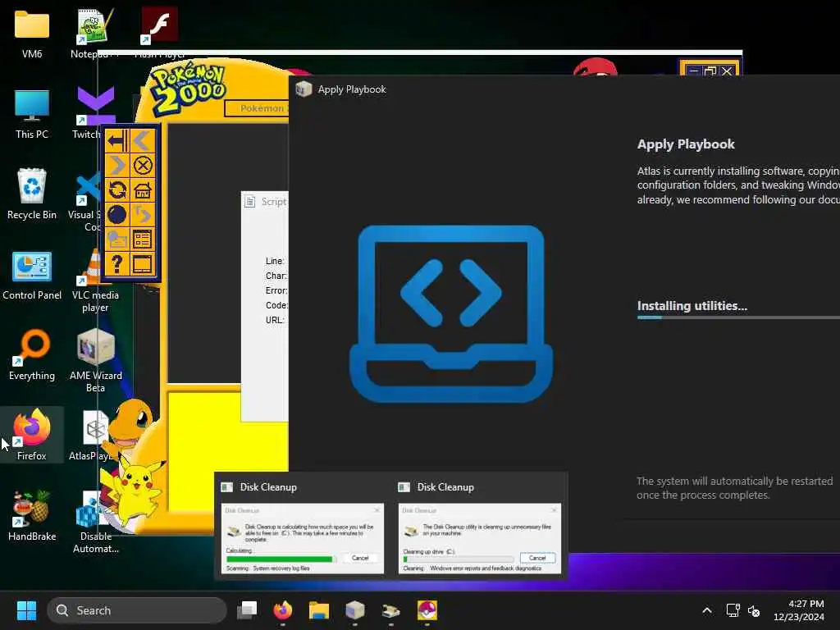Screen dimensions: 840x630
Task: Click the Cleaning up drive progress bar
Action: pyautogui.click(x=459, y=559)
